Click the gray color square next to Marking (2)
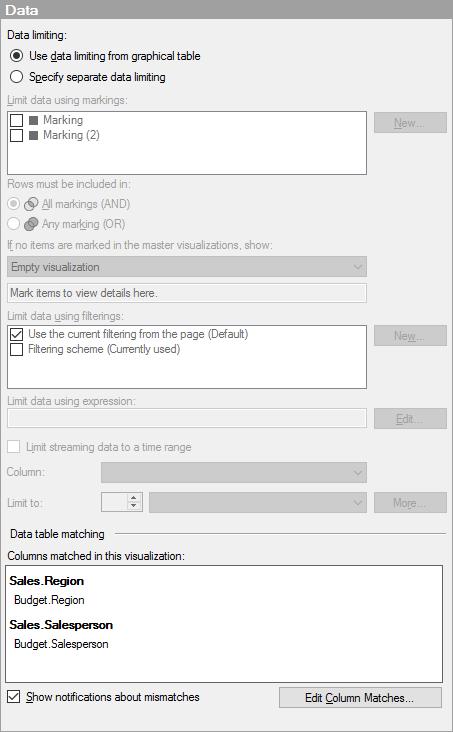 click(x=33, y=135)
